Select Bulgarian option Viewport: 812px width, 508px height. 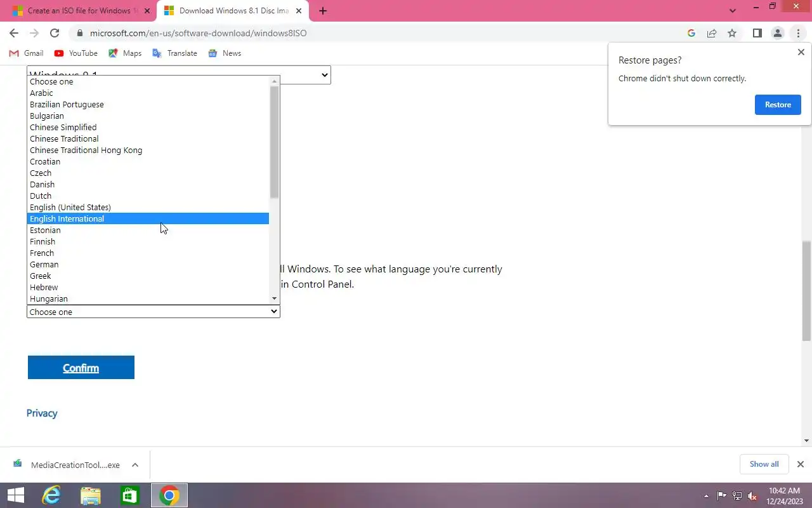[x=148, y=116]
